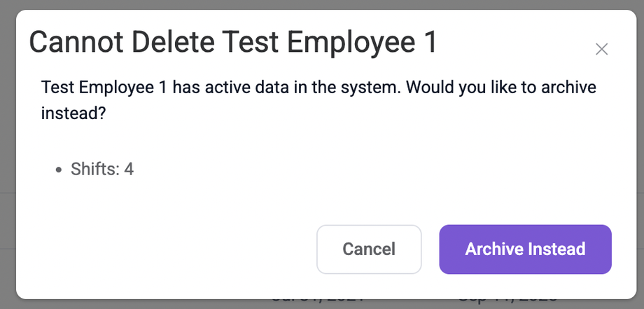Archive the employee instead of deleting

click(525, 249)
